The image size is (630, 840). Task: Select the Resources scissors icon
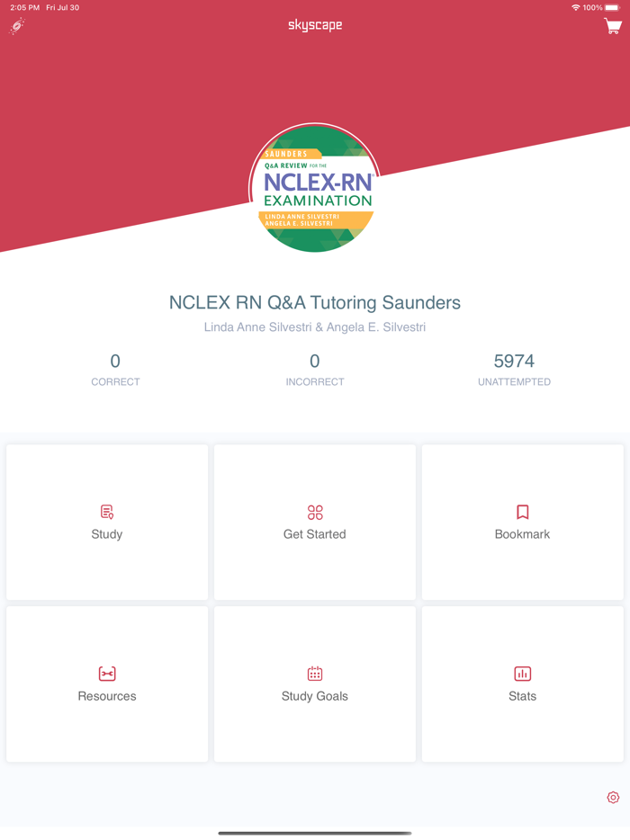click(x=106, y=672)
